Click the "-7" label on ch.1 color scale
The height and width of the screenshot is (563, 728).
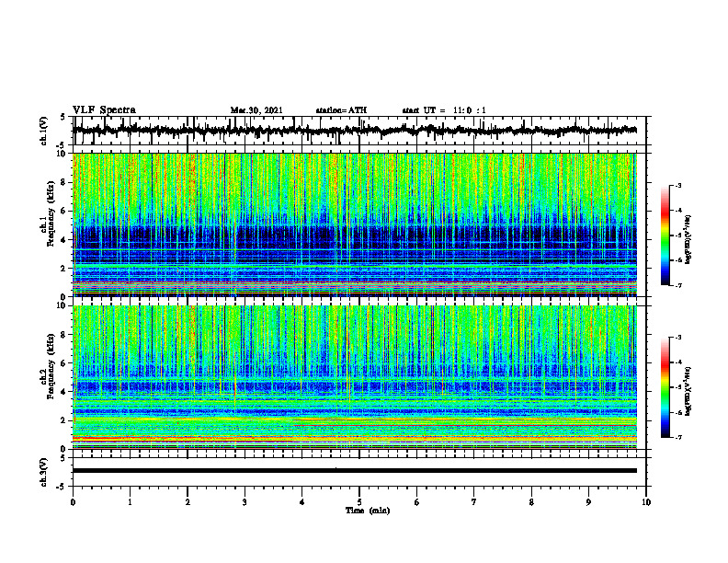pos(677,285)
